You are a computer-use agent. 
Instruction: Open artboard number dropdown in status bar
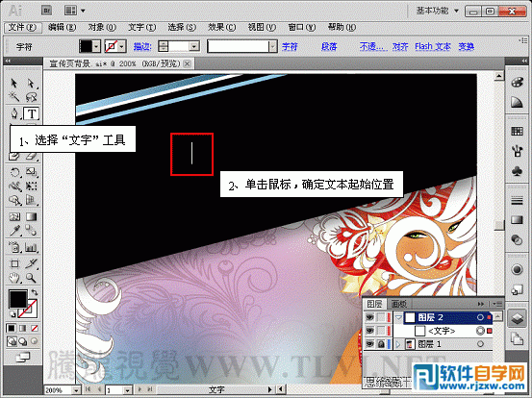128,390
